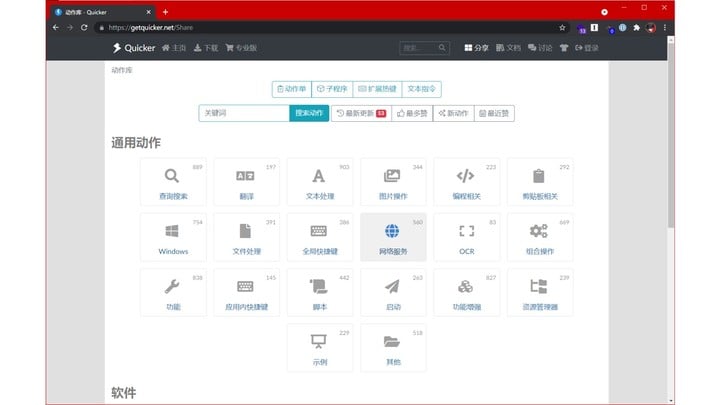Open 讨论 in the top navigation

(x=539, y=47)
